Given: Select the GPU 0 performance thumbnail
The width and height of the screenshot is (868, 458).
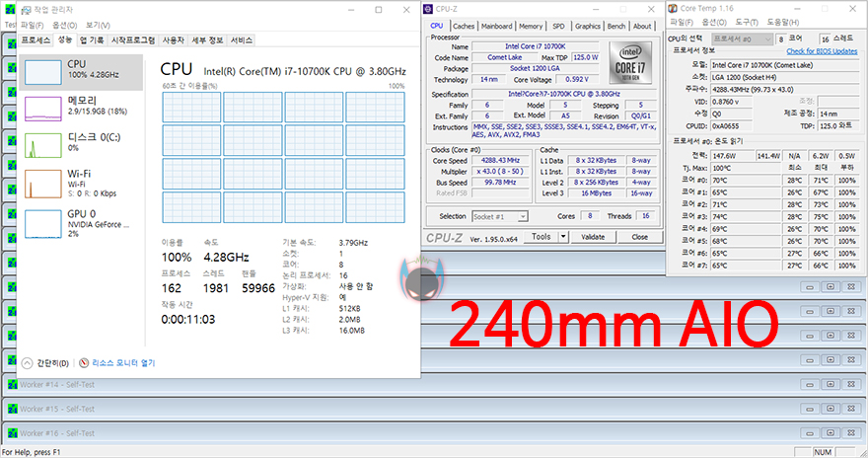Looking at the screenshot, I should pyautogui.click(x=43, y=224).
